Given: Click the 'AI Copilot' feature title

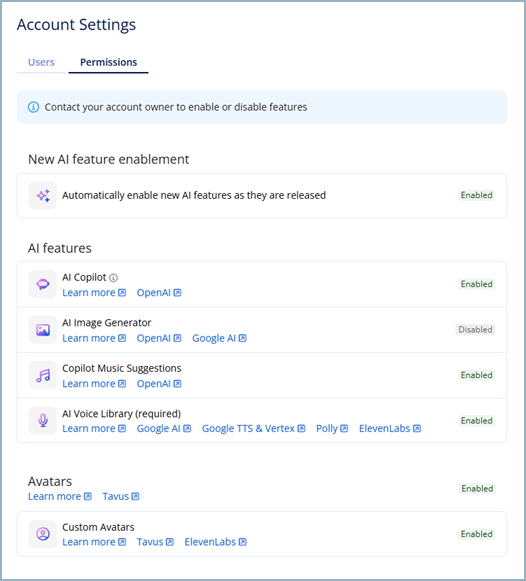Looking at the screenshot, I should tap(84, 278).
